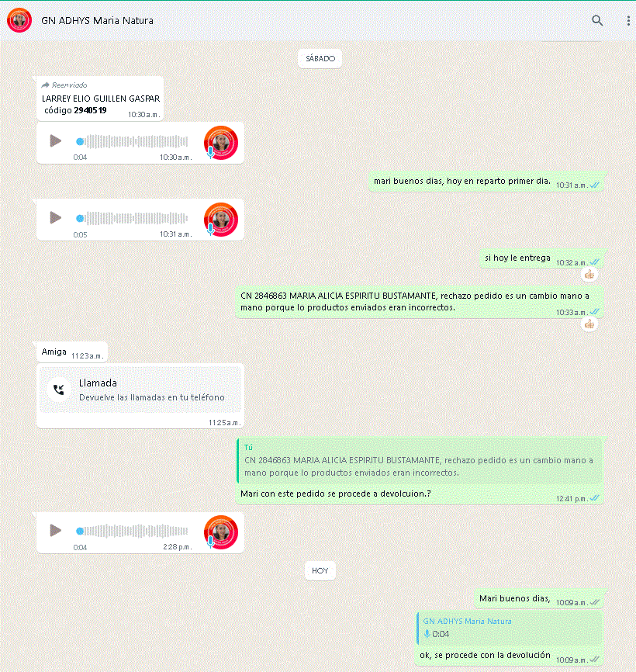Screen dimensions: 636x672
Task: Click the HOY date separator chip
Action: coord(320,571)
